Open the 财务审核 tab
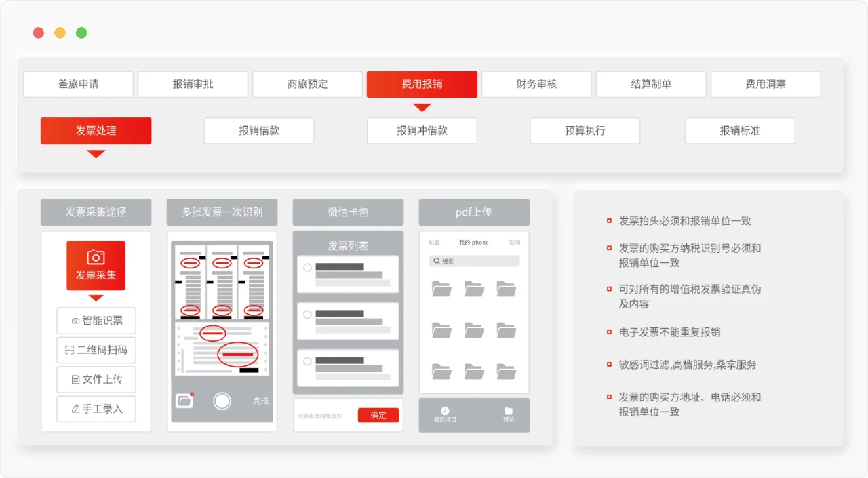 click(x=536, y=84)
